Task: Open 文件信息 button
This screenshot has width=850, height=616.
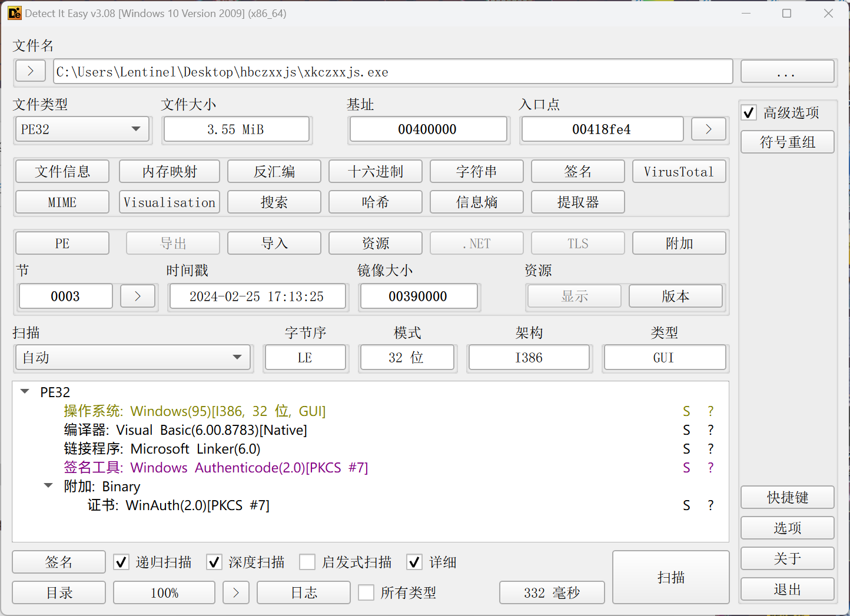Action: [x=62, y=171]
